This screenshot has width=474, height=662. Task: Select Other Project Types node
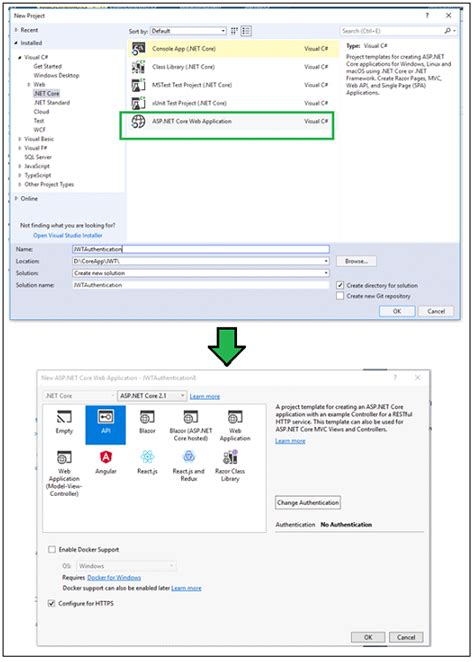click(49, 184)
